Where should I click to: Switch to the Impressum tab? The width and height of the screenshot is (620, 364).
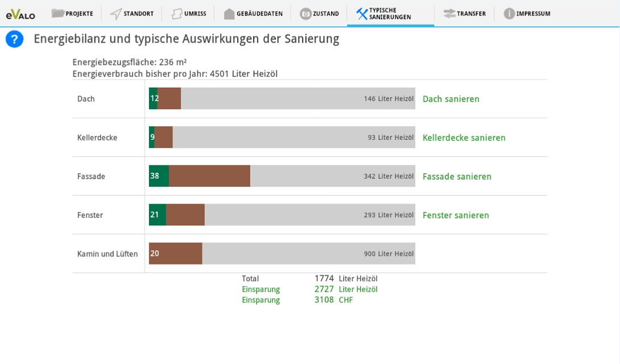click(x=527, y=14)
